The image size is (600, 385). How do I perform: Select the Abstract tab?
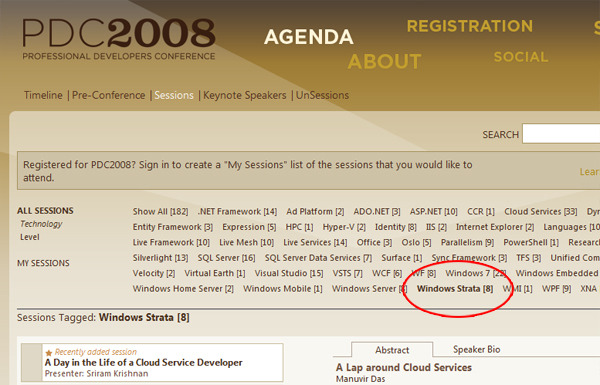(x=392, y=350)
